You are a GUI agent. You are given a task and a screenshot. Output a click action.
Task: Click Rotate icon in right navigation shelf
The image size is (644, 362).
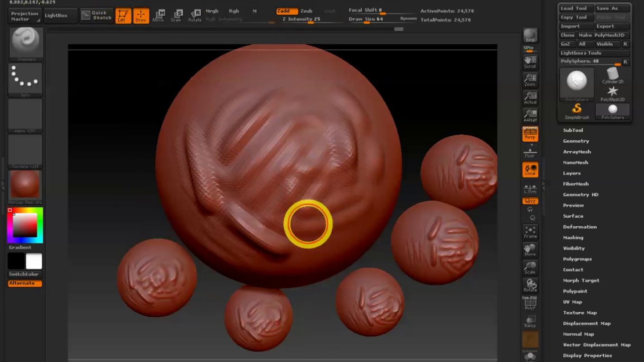click(530, 286)
